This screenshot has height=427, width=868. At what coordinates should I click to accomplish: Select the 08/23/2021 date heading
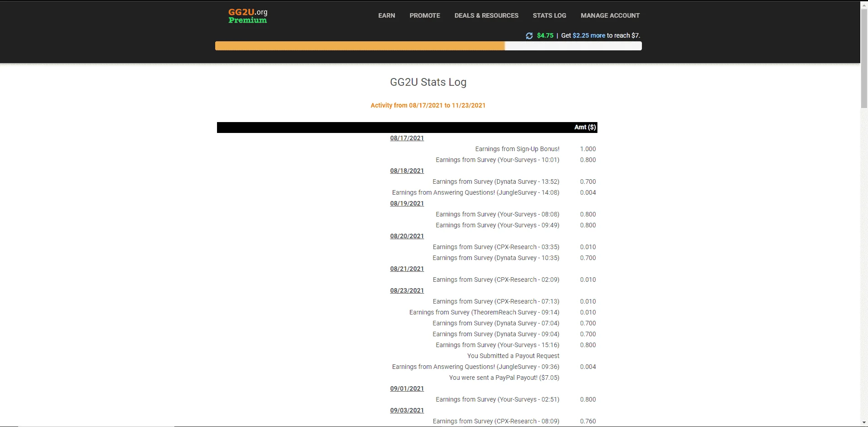tap(407, 290)
